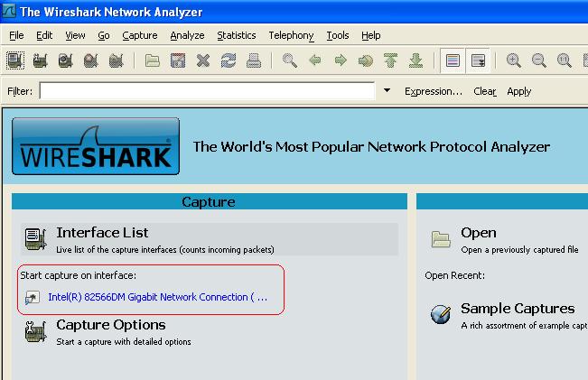Viewport: 588px width, 380px height.
Task: Go to packet number toolbar icon
Action: pos(366,60)
